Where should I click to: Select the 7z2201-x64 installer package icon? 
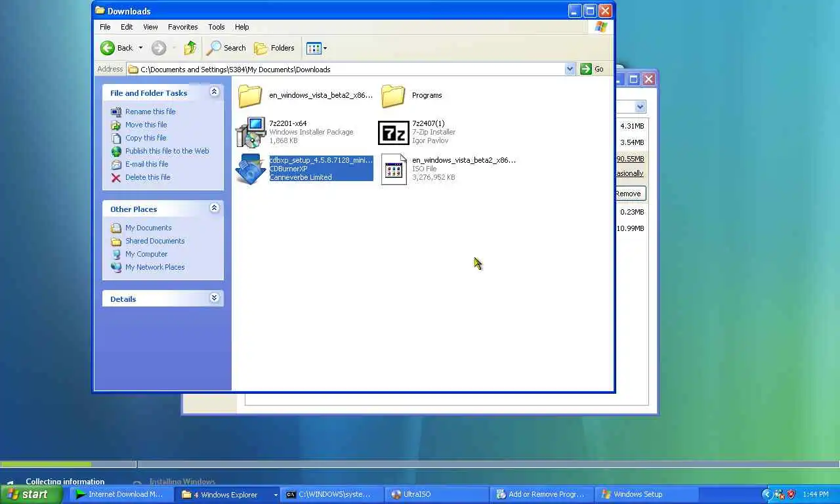tap(250, 133)
